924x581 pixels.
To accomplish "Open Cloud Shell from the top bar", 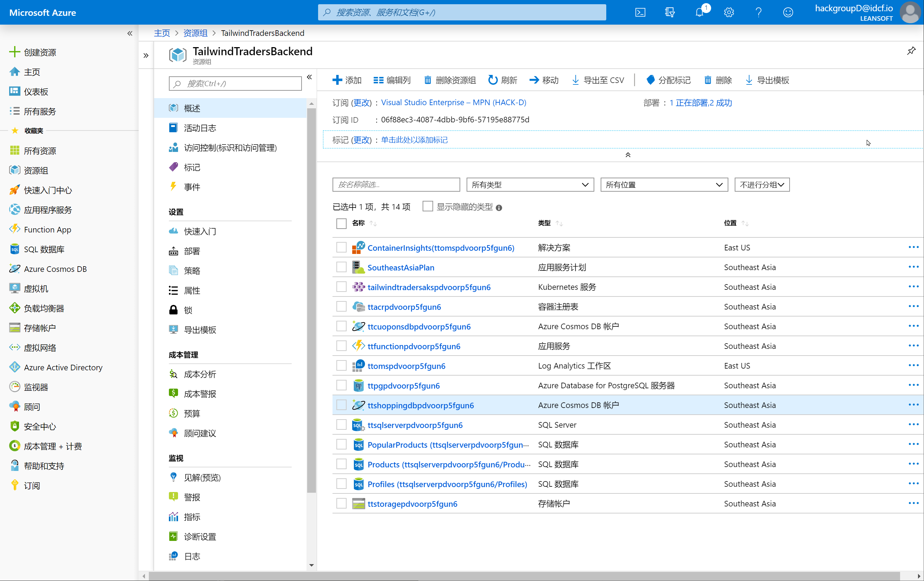I will (640, 12).
